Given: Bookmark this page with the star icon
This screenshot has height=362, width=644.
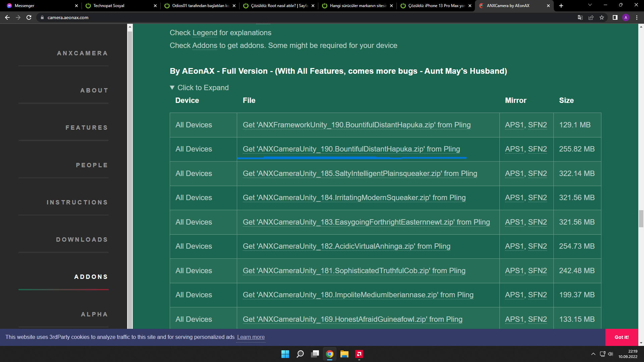Looking at the screenshot, I should point(602,17).
